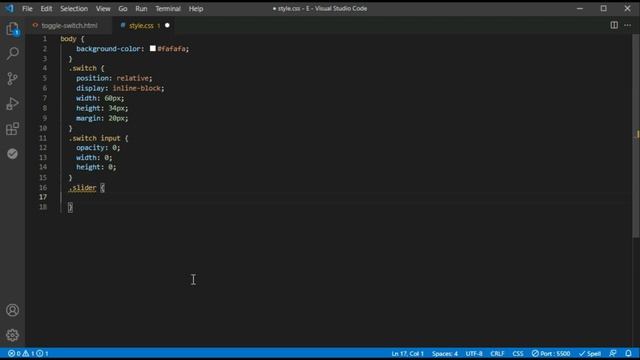Screen dimensions: 640x360
Task: Open the Search view icon
Action: tap(12, 53)
